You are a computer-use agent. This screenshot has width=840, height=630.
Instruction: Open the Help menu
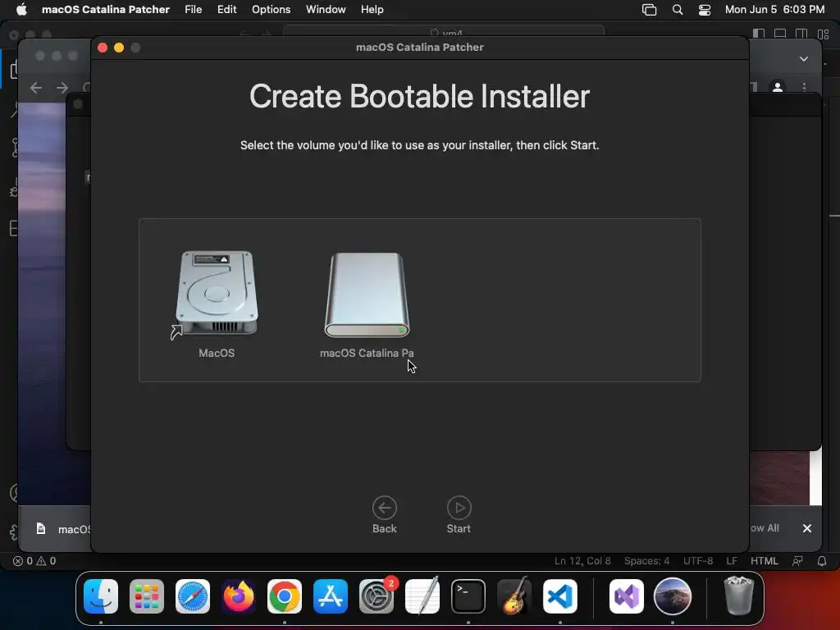pos(372,10)
